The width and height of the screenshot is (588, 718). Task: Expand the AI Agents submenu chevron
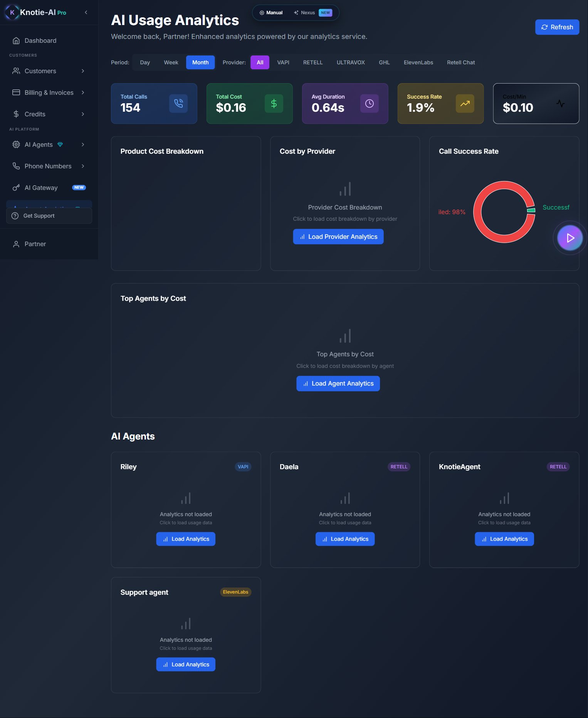click(x=83, y=144)
